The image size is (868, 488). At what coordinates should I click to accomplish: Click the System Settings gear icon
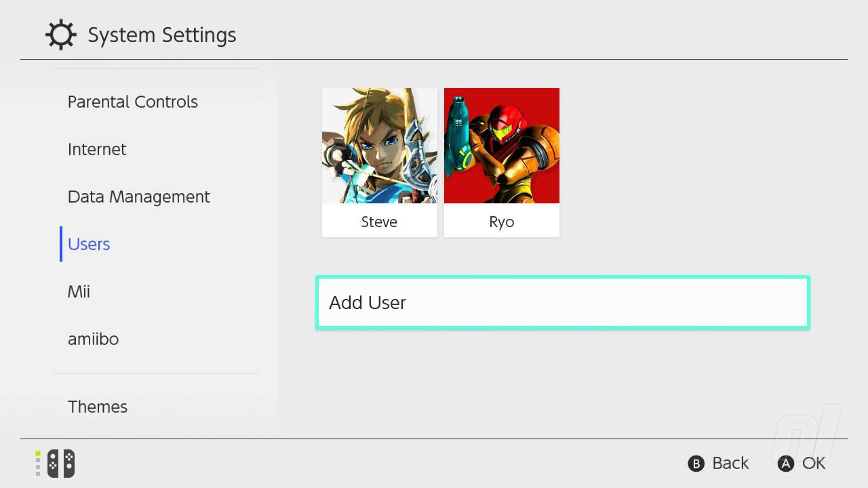pos(61,35)
